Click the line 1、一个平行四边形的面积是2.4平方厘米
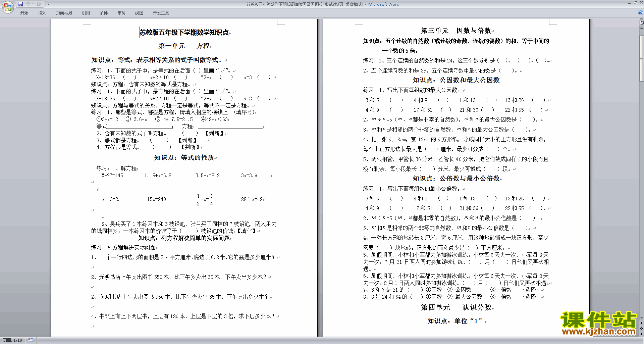The height and width of the screenshot is (344, 644). pos(183,257)
